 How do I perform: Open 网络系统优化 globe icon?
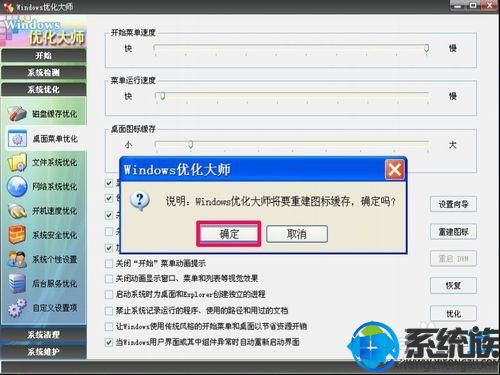pos(17,186)
